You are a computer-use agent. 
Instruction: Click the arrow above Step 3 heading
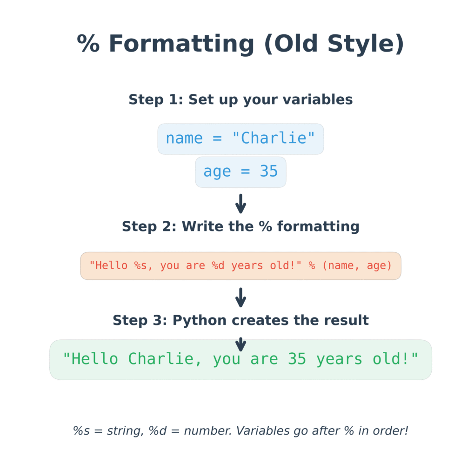pyautogui.click(x=240, y=297)
